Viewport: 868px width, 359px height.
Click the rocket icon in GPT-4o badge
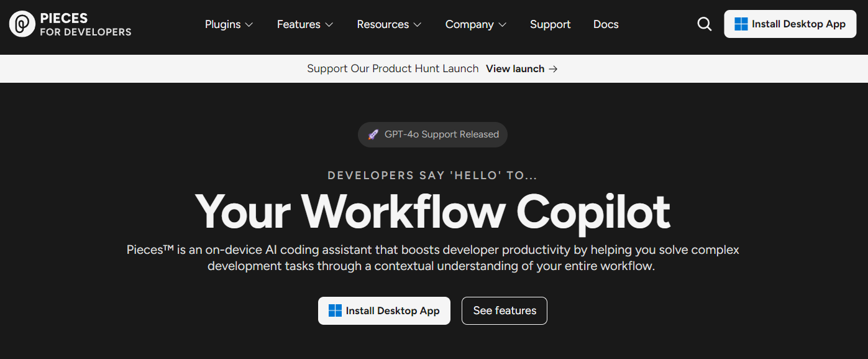(x=373, y=134)
